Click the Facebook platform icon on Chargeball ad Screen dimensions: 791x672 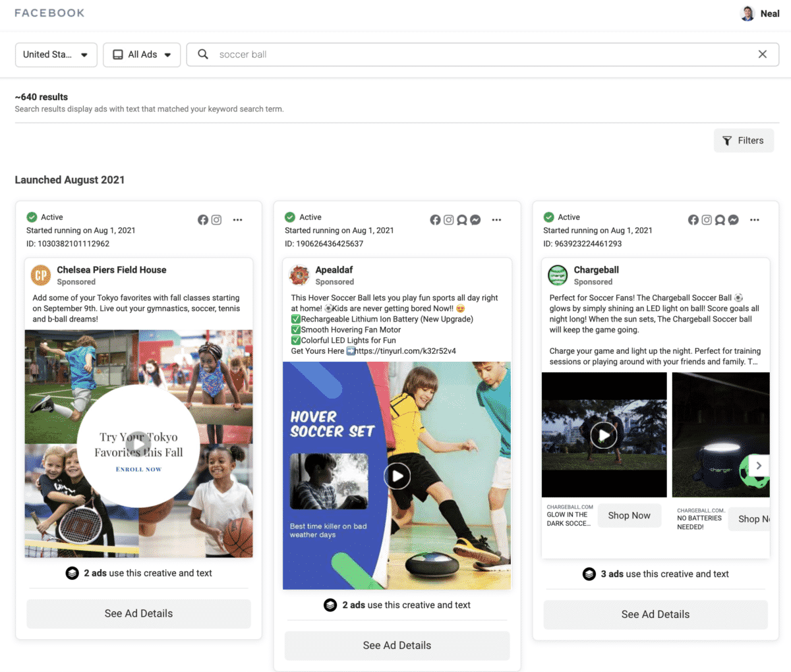[x=693, y=220]
